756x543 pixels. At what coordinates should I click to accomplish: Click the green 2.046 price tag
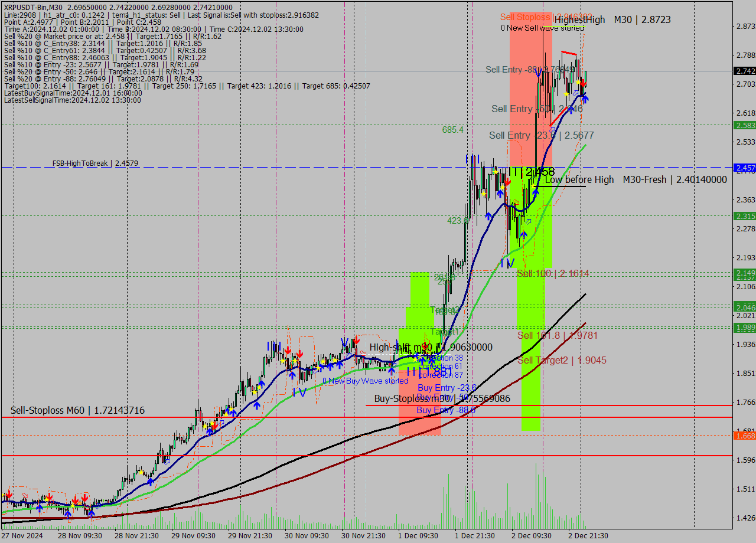click(x=744, y=307)
